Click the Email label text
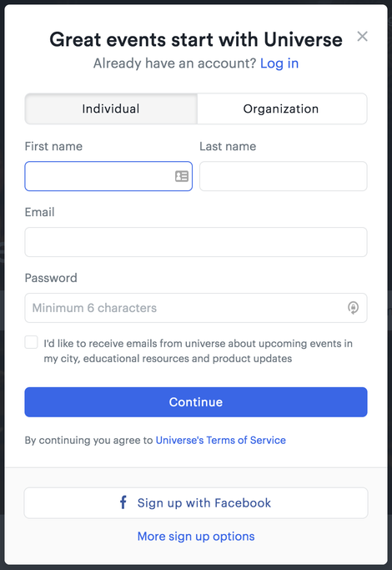392x570 pixels. click(39, 212)
